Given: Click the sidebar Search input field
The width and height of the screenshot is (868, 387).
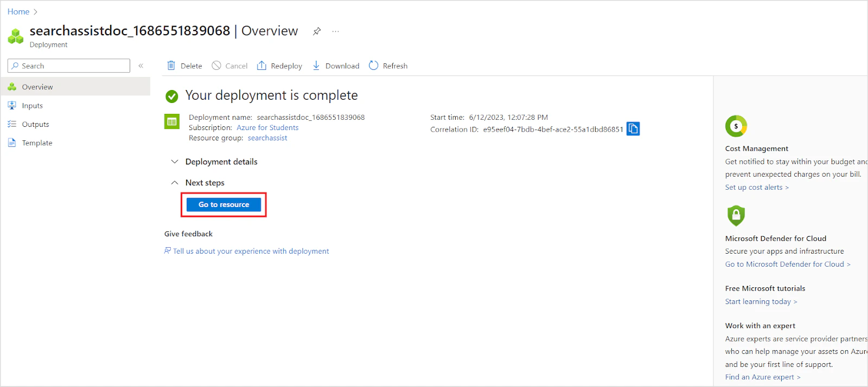Looking at the screenshot, I should point(69,66).
